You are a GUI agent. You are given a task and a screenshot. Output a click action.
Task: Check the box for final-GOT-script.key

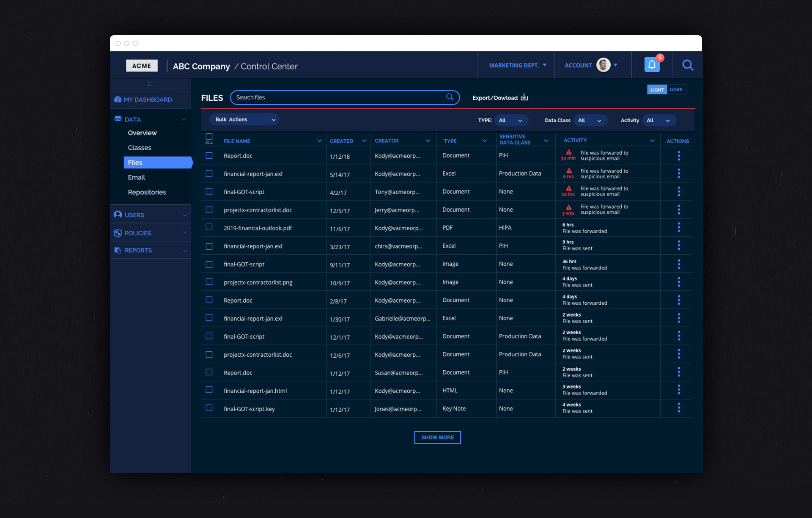point(209,408)
